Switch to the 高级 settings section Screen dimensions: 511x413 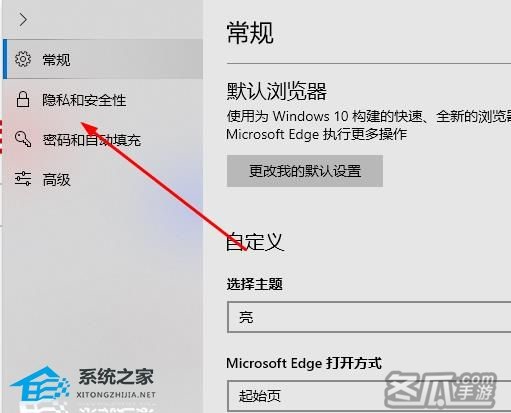tap(103, 179)
